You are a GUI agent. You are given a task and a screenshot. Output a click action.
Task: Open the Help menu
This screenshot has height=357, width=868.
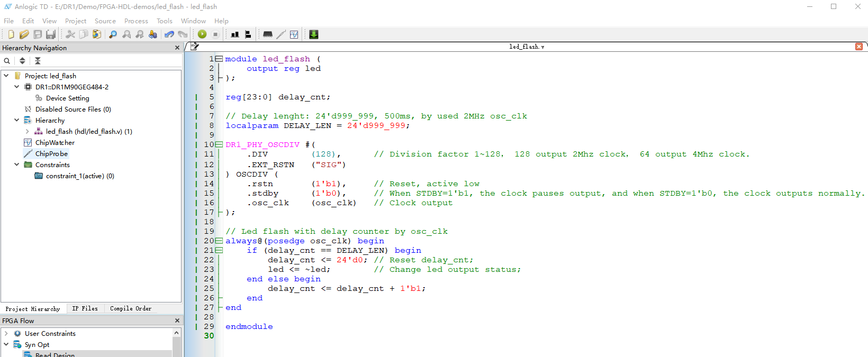point(221,21)
